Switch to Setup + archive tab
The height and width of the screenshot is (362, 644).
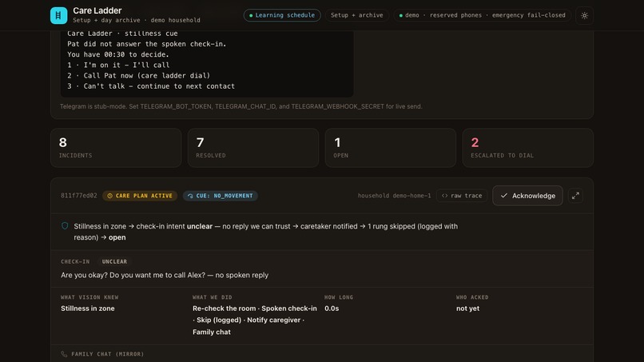pyautogui.click(x=357, y=15)
